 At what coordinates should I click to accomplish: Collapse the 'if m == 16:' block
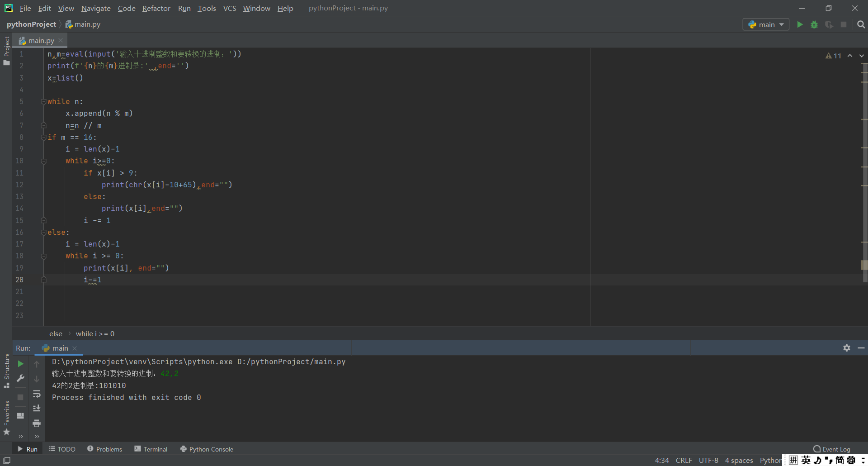click(44, 137)
